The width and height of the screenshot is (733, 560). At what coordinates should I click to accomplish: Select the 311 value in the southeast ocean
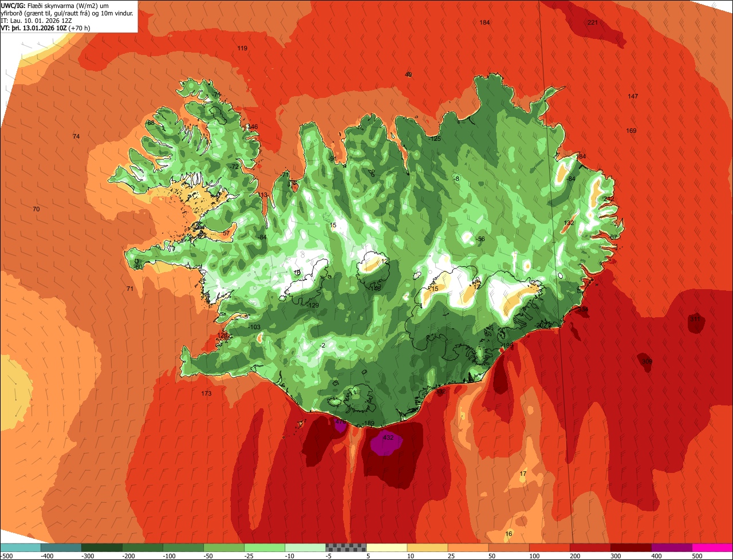695,319
